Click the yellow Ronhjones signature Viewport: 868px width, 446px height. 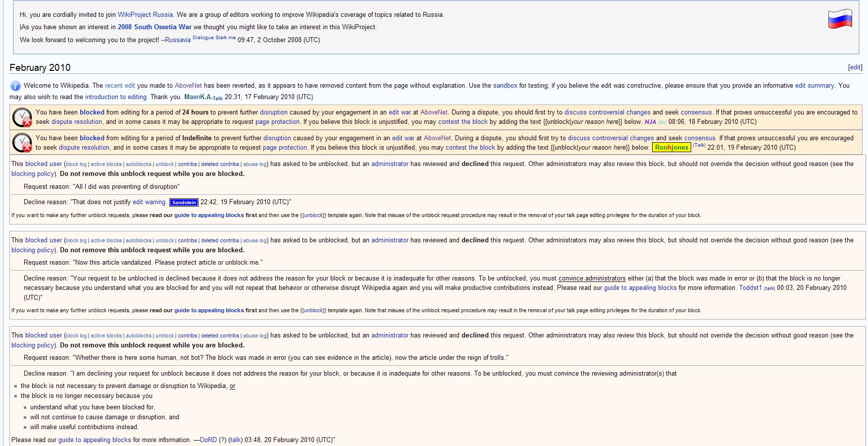(671, 148)
